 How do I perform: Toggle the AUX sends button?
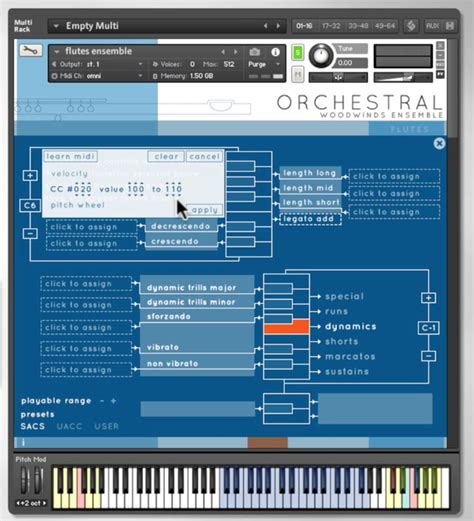coord(432,26)
